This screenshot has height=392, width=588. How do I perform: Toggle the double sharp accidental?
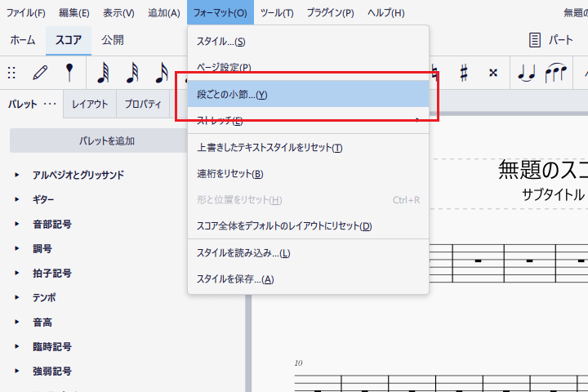tap(492, 73)
